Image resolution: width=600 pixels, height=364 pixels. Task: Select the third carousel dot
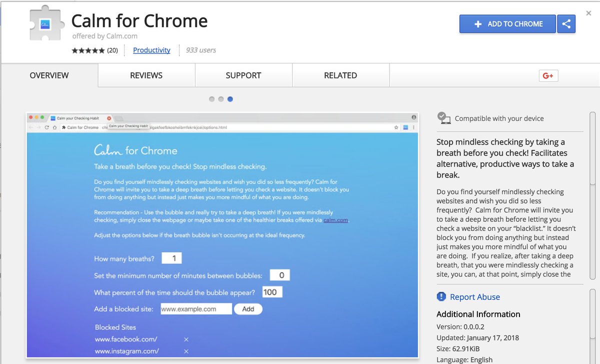coord(230,99)
